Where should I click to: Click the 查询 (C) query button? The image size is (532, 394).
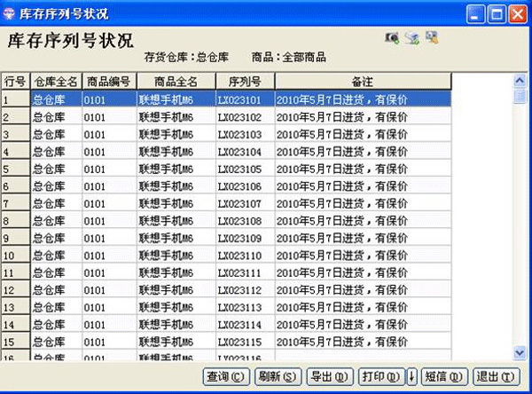point(226,376)
